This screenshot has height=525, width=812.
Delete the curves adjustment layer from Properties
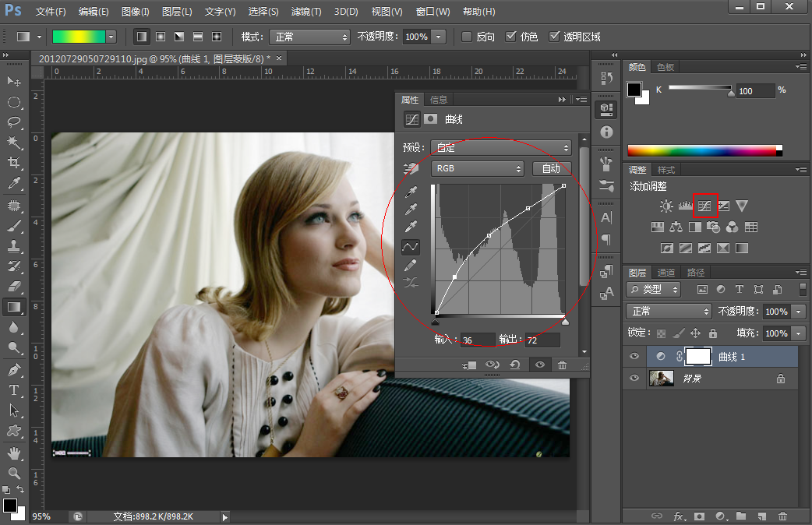point(562,365)
